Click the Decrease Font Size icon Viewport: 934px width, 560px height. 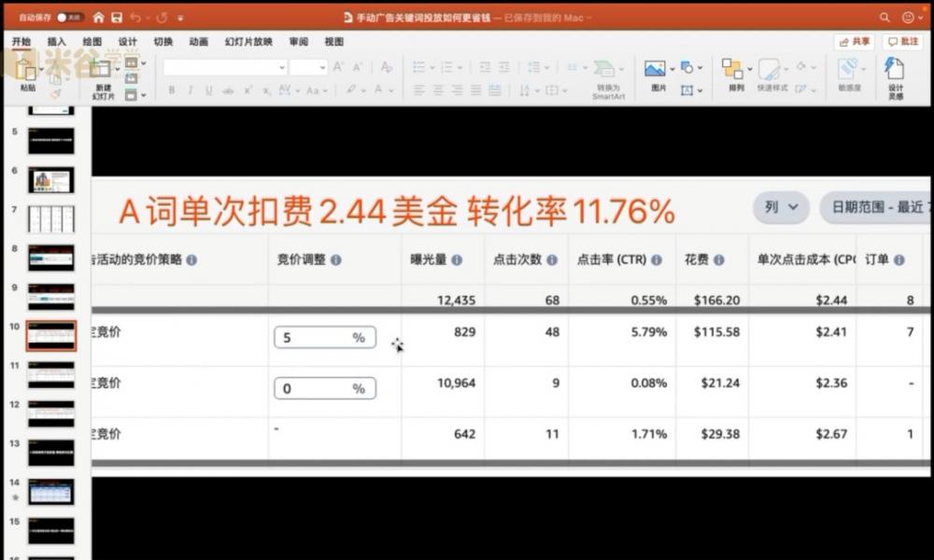(358, 66)
